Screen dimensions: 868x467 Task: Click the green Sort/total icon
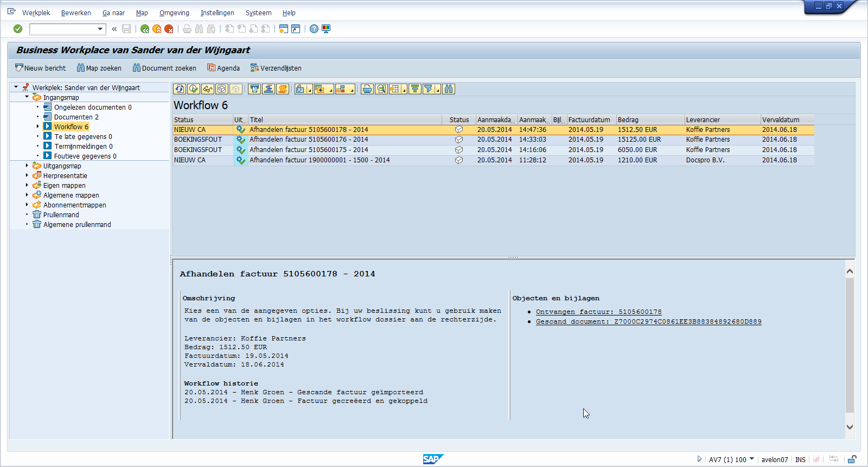point(415,89)
